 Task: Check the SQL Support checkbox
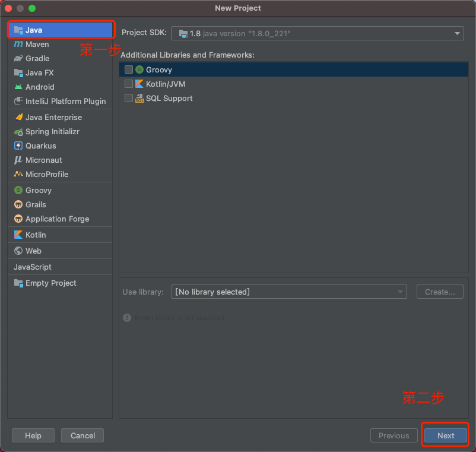[129, 98]
